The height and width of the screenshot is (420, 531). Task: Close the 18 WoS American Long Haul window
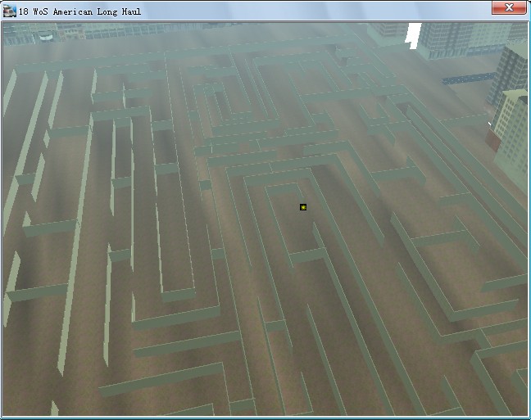click(509, 7)
